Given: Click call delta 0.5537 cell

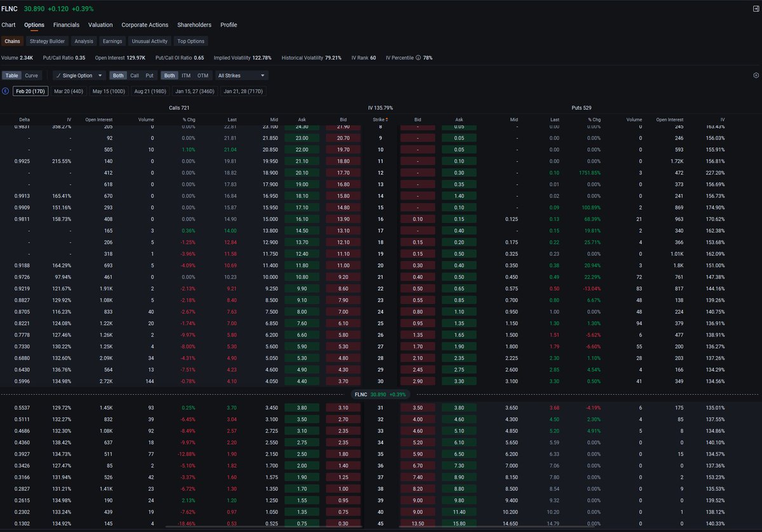Looking at the screenshot, I should pyautogui.click(x=22, y=407).
